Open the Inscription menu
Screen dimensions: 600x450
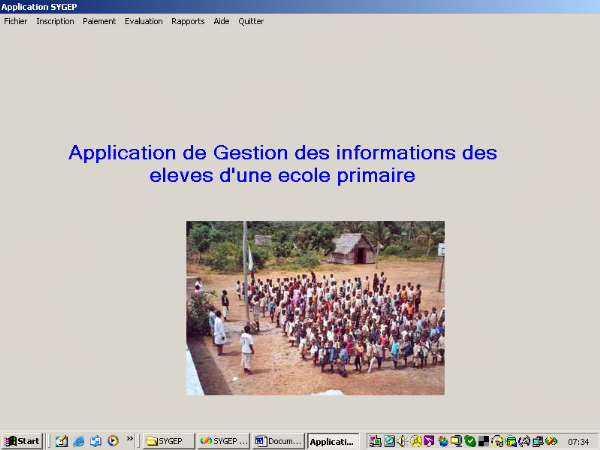coord(55,21)
